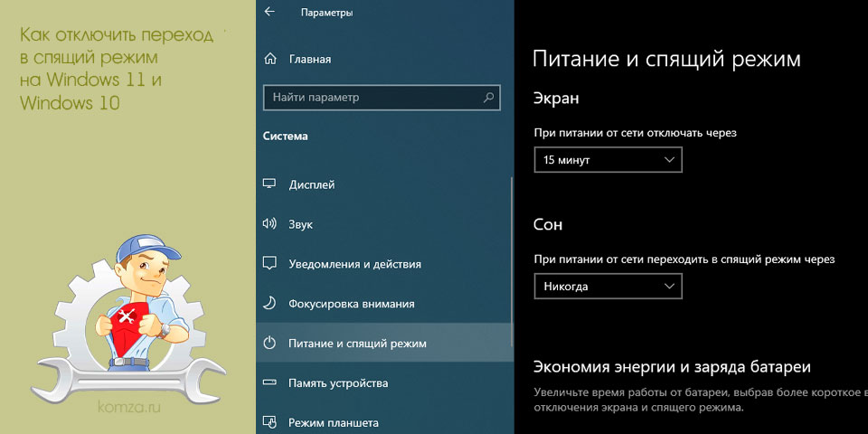Image resolution: width=868 pixels, height=434 pixels.
Task: Click the Notifications speech bubble icon
Action: [269, 264]
